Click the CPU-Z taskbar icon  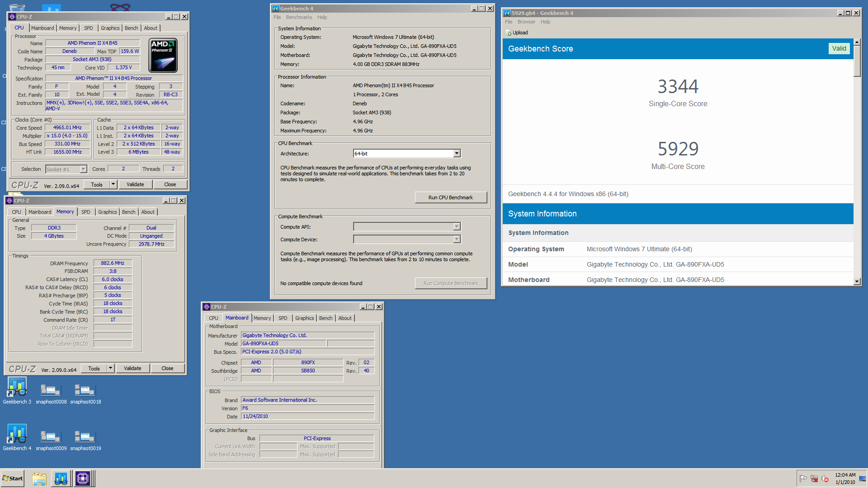(x=83, y=479)
